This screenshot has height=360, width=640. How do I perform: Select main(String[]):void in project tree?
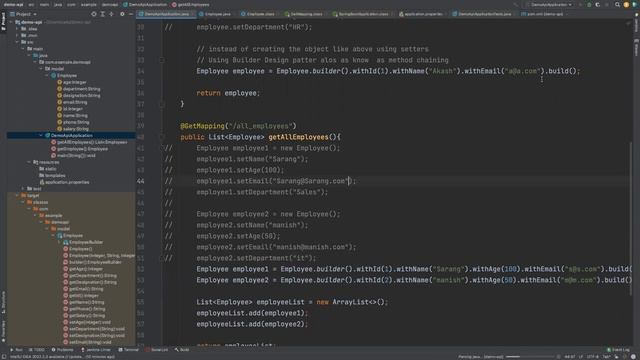pos(73,155)
